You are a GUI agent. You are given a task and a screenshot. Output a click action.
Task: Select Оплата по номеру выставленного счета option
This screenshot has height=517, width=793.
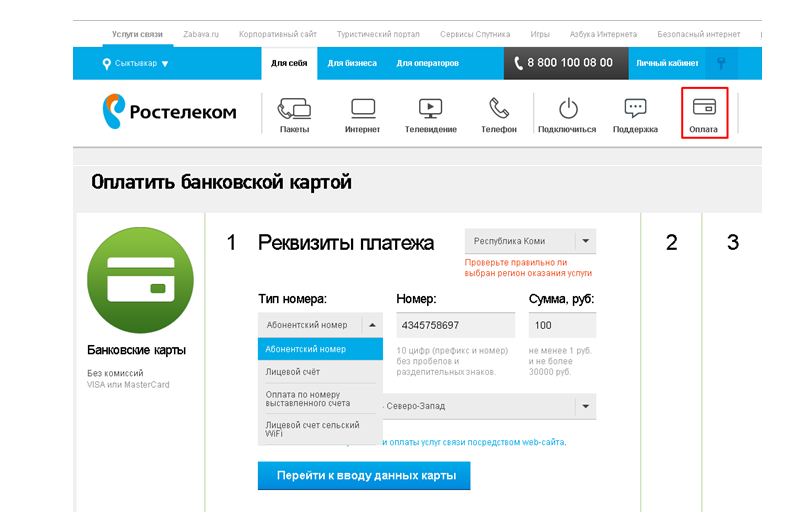[310, 400]
